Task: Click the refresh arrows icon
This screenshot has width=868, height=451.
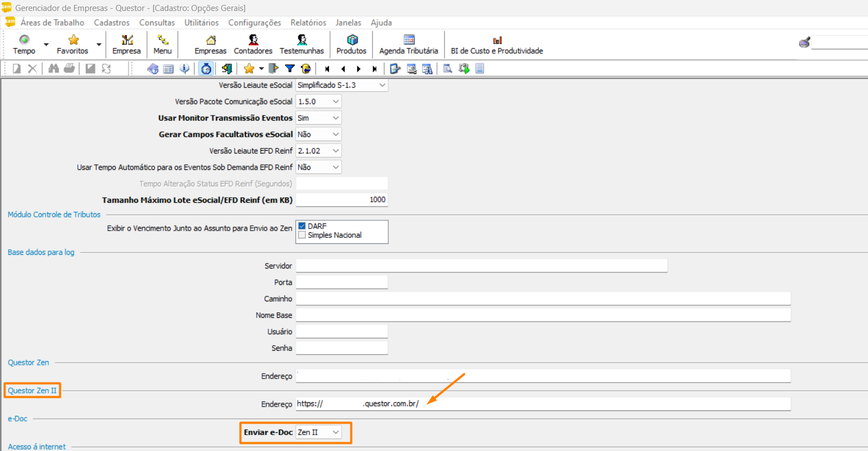Action: click(x=106, y=68)
